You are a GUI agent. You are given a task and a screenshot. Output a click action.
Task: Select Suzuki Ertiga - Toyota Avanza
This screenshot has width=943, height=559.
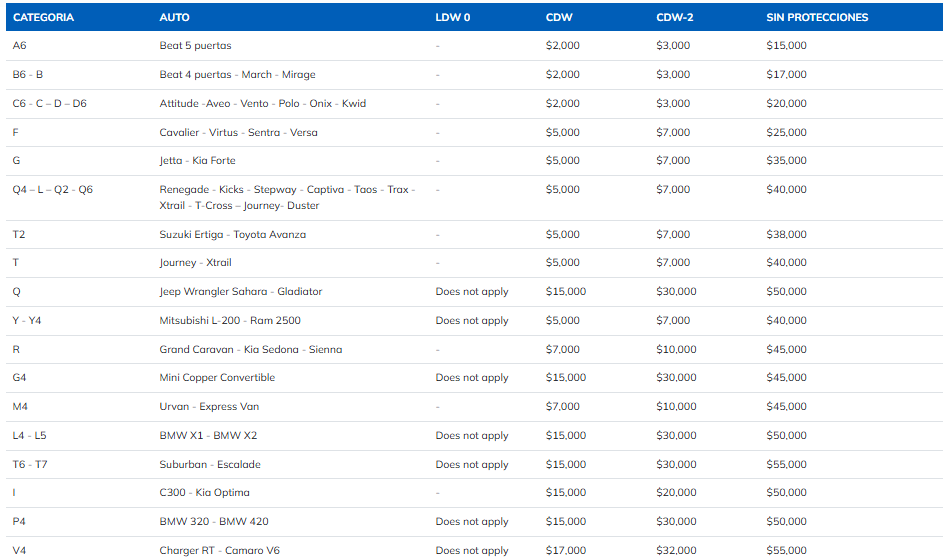tap(233, 235)
